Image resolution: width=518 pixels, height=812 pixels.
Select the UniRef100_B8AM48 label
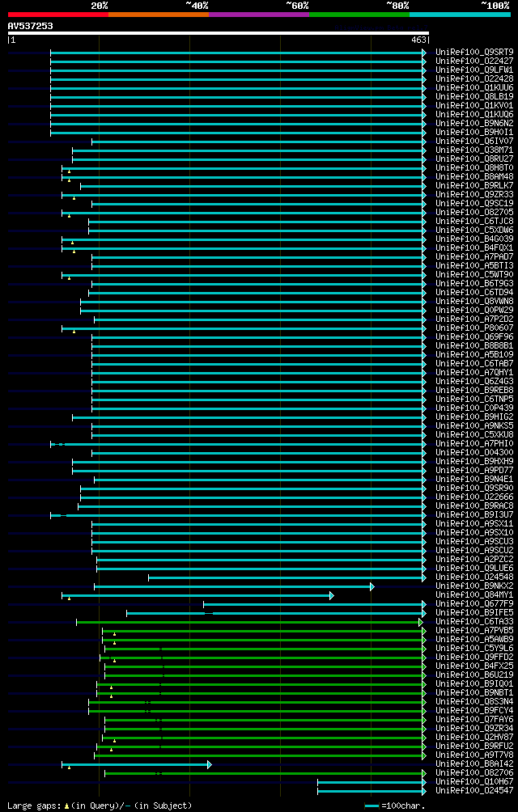(474, 176)
